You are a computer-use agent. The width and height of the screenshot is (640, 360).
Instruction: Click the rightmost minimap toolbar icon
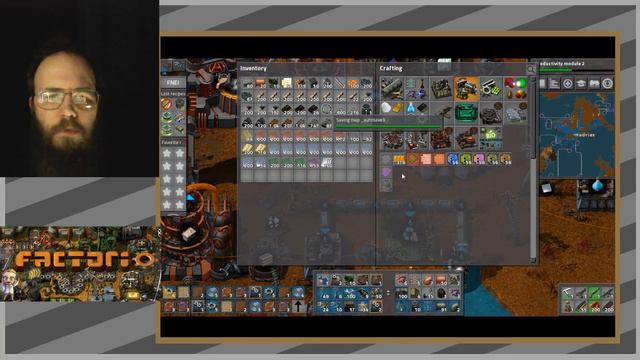607,83
